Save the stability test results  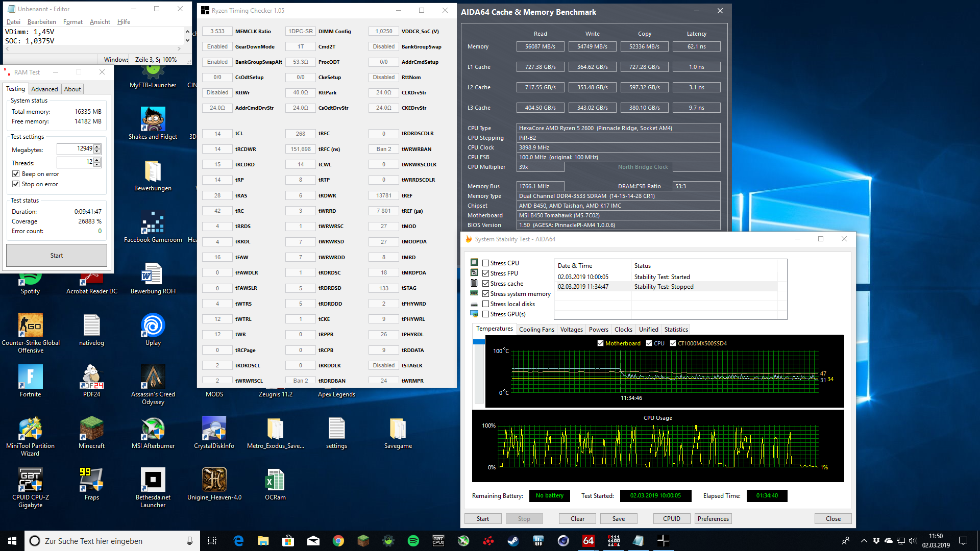click(618, 519)
